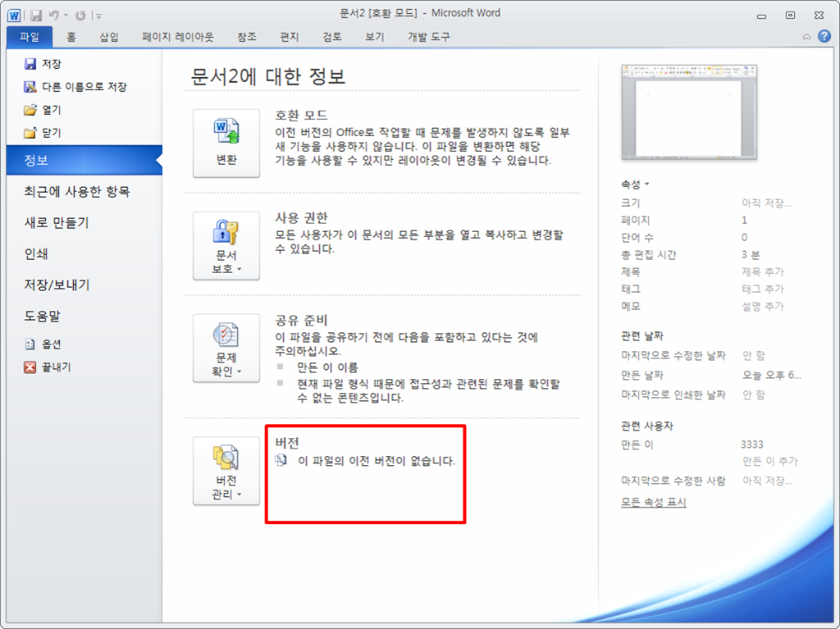Click the Save icon in quick access toolbar

pyautogui.click(x=36, y=16)
